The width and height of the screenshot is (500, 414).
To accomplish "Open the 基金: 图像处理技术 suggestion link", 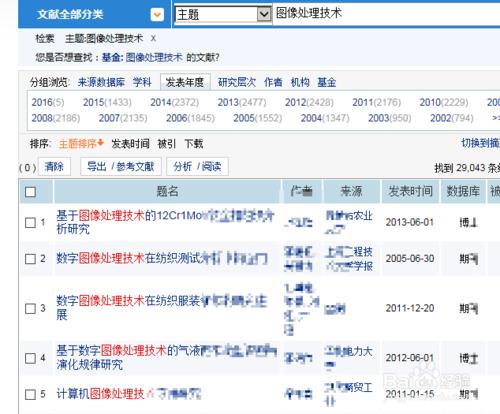I will 142,57.
